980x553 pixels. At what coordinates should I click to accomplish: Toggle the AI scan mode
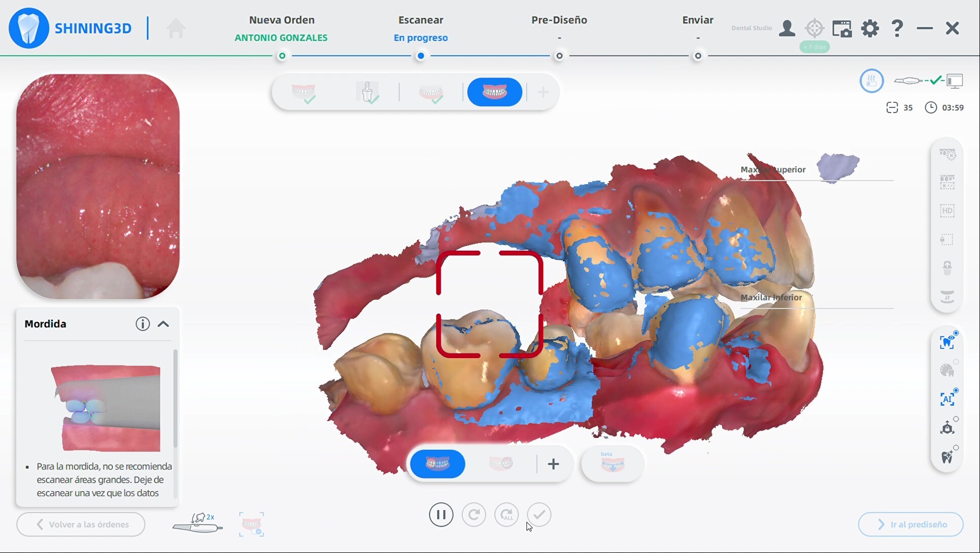click(x=947, y=399)
